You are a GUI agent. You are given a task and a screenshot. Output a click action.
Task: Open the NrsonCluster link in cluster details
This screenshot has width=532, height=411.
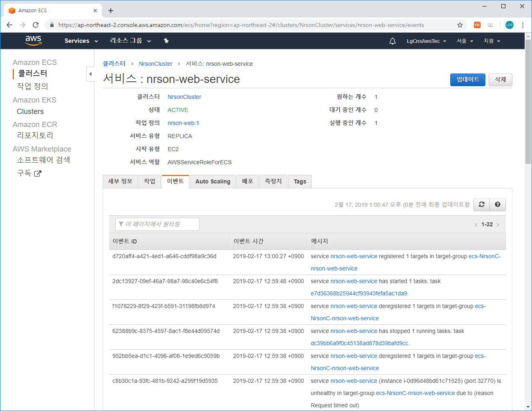coord(184,97)
